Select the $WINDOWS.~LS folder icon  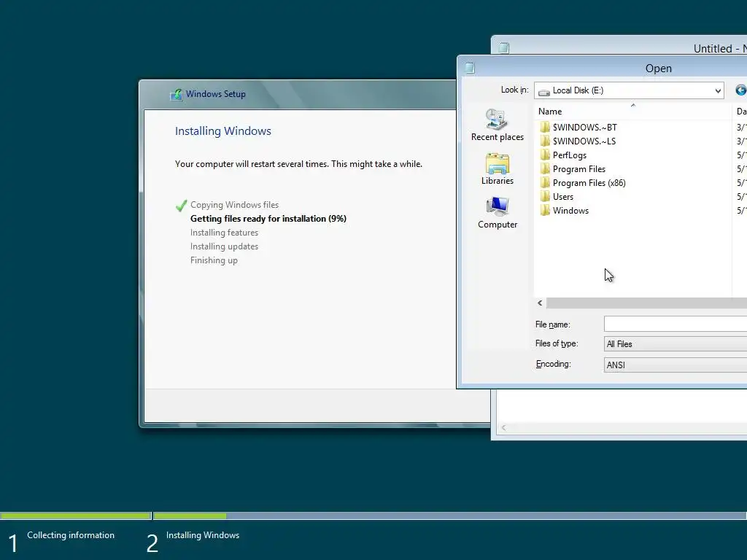pyautogui.click(x=545, y=141)
